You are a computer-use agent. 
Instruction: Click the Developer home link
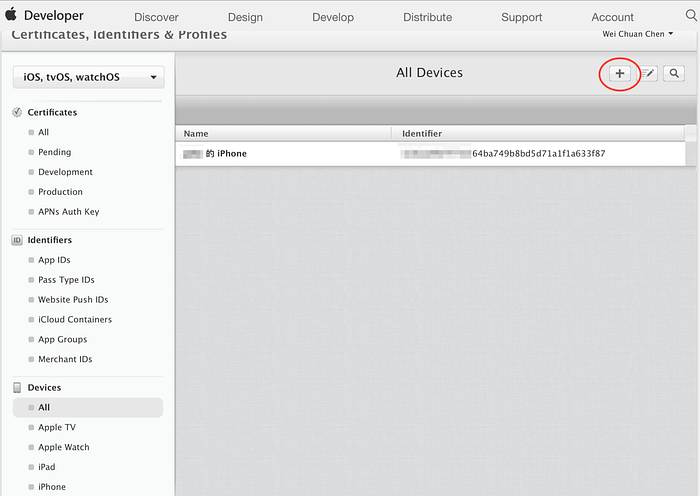54,16
